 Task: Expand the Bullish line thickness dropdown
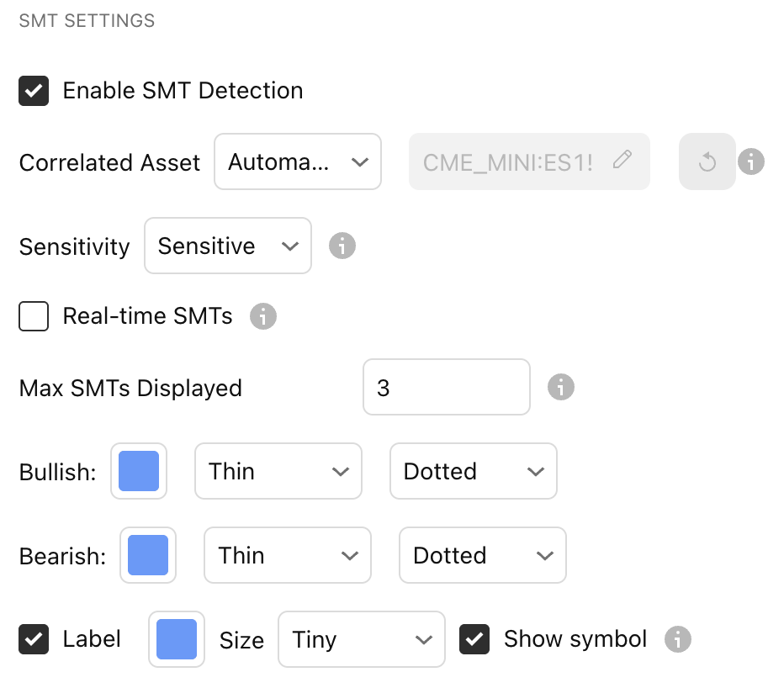pos(278,471)
